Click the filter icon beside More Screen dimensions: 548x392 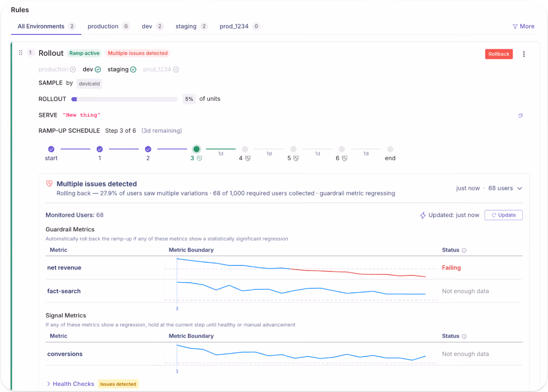click(x=515, y=27)
